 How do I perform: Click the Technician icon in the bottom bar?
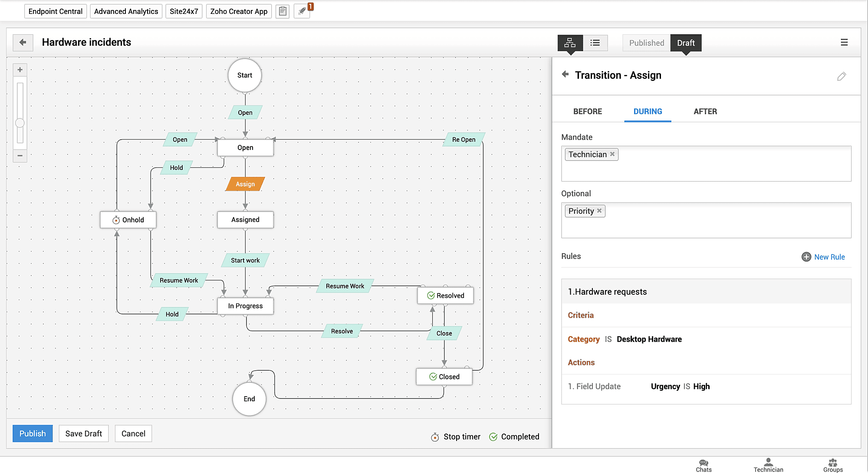coord(768,464)
